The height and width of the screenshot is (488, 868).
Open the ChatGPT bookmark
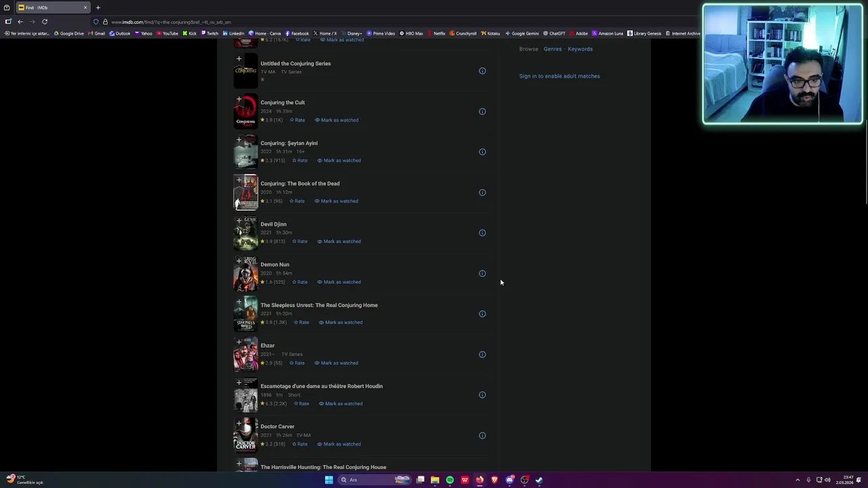point(554,33)
